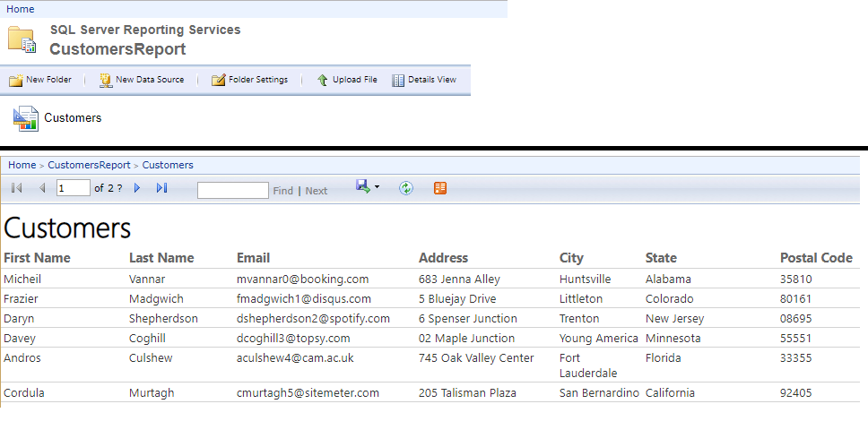
Task: Click CustomersReport in the breadcrumb
Action: (89, 165)
